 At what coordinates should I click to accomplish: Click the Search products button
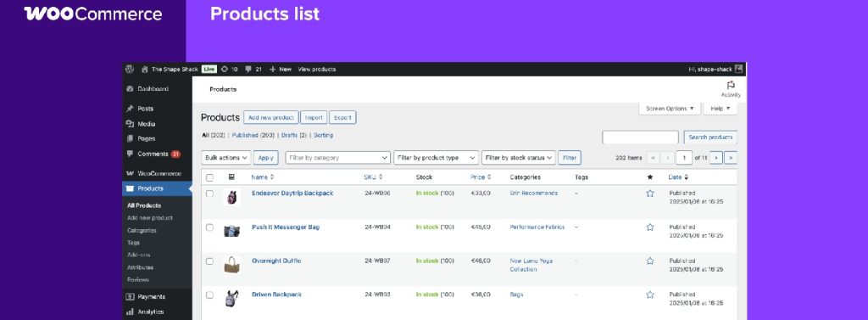pos(711,138)
